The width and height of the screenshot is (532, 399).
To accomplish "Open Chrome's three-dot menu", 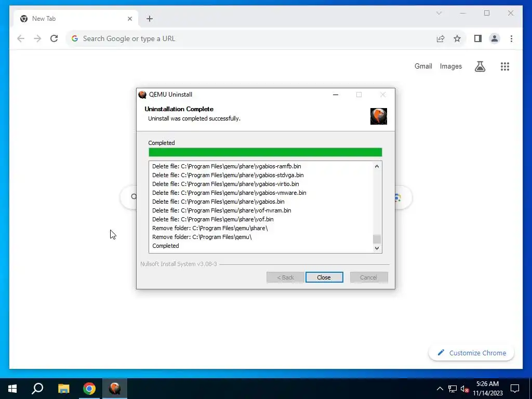I will coord(511,38).
